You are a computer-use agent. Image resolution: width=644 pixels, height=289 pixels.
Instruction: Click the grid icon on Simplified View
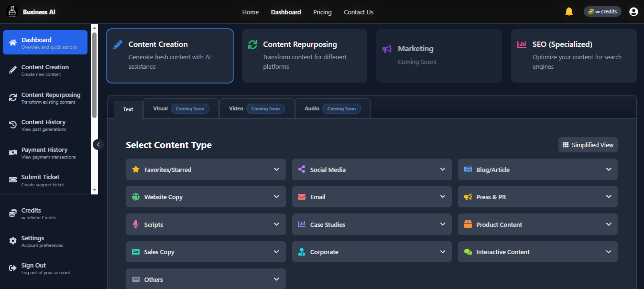(x=566, y=145)
